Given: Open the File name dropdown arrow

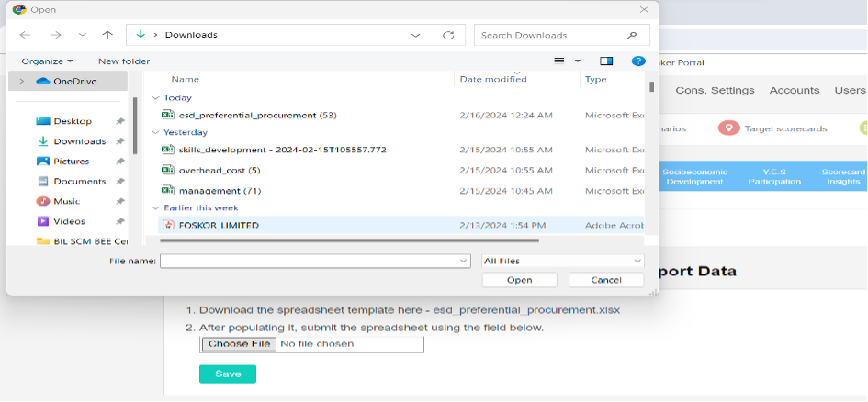Looking at the screenshot, I should (464, 261).
